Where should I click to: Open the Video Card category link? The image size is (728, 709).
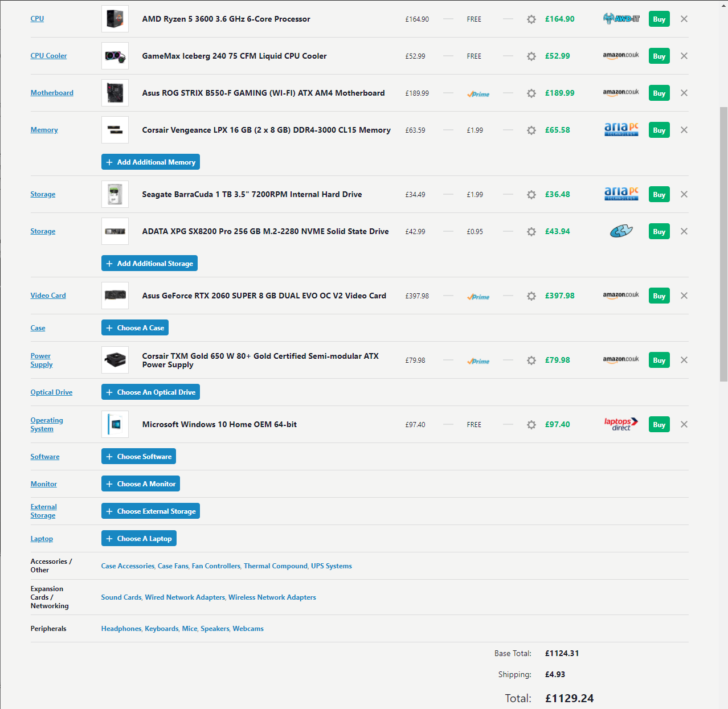48,296
